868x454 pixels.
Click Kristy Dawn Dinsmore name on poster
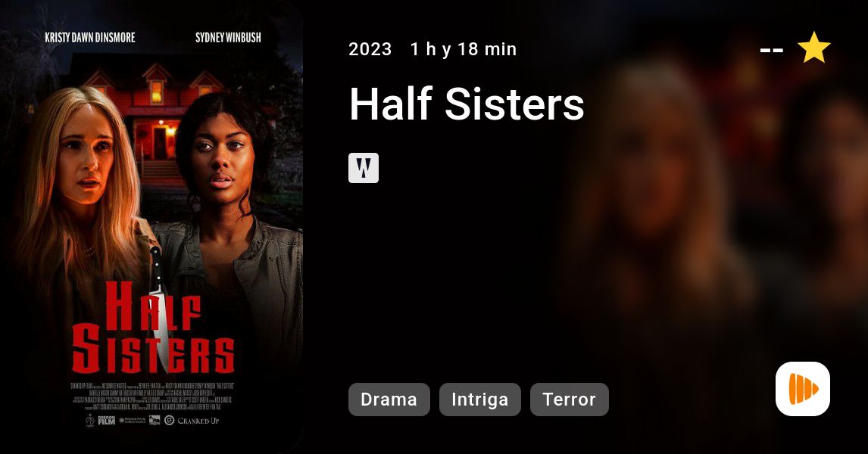click(89, 38)
